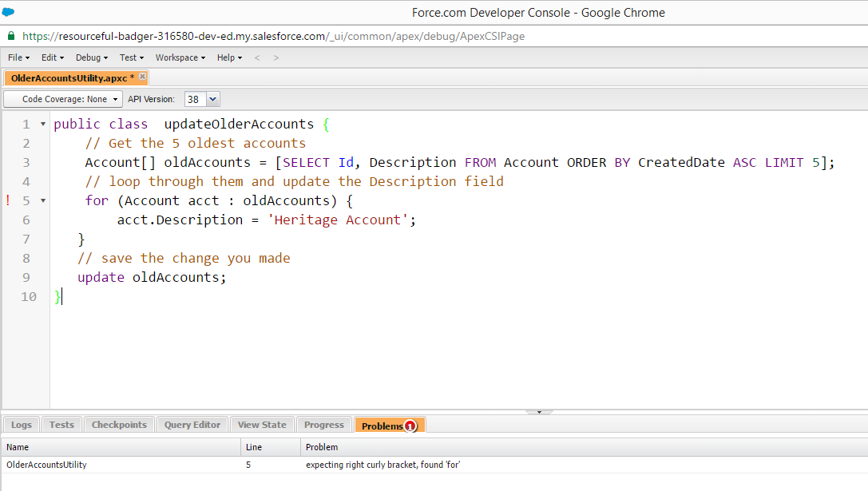Switch to the Logs tab
The image size is (868, 491).
(x=21, y=425)
